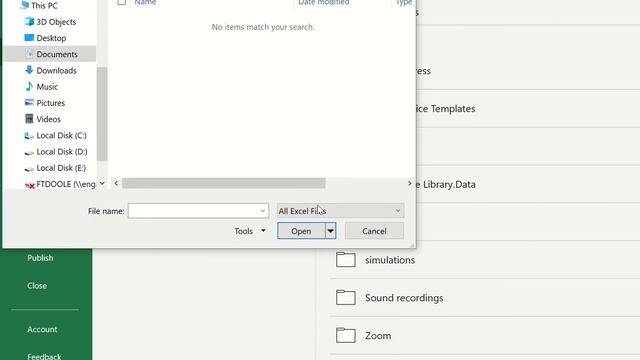Select Downloads in the navigation tree

pos(56,71)
